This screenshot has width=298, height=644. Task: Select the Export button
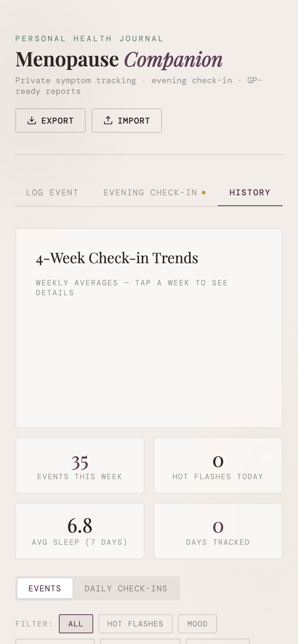point(50,121)
